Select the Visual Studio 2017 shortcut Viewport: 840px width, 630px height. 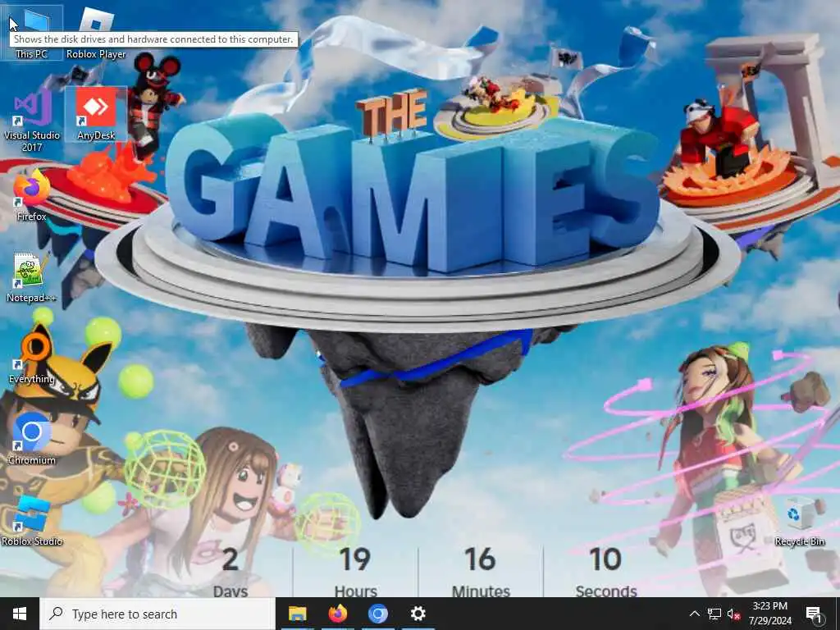click(x=32, y=121)
